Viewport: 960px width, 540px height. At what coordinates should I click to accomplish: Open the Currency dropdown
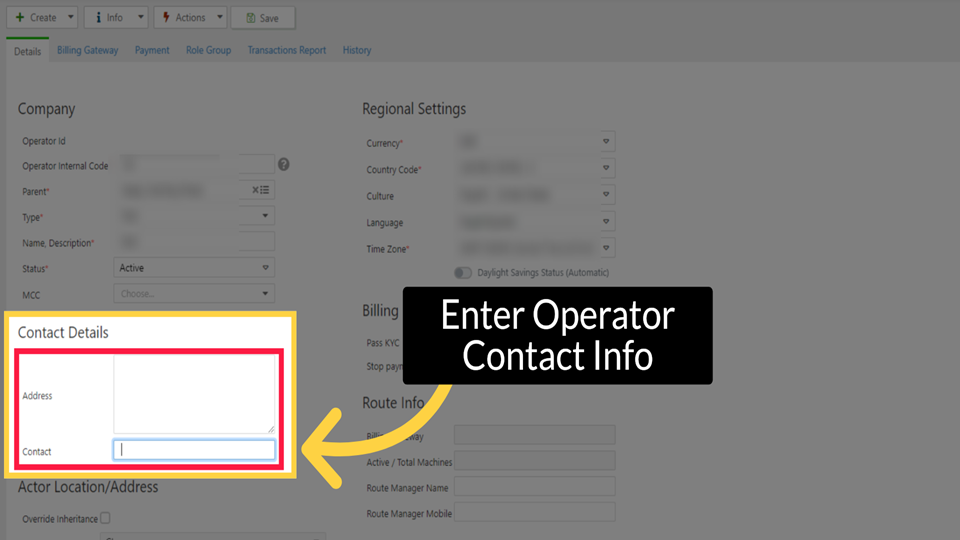pyautogui.click(x=606, y=143)
